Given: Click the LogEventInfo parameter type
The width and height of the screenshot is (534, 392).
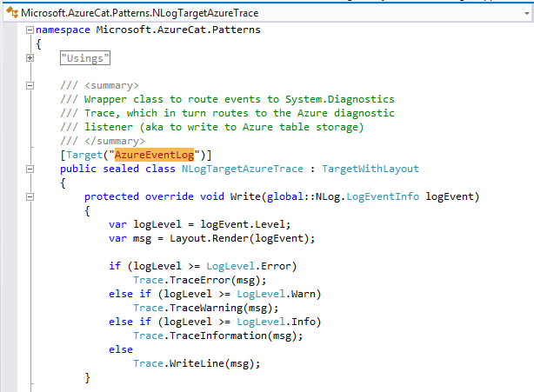Looking at the screenshot, I should 383,196.
